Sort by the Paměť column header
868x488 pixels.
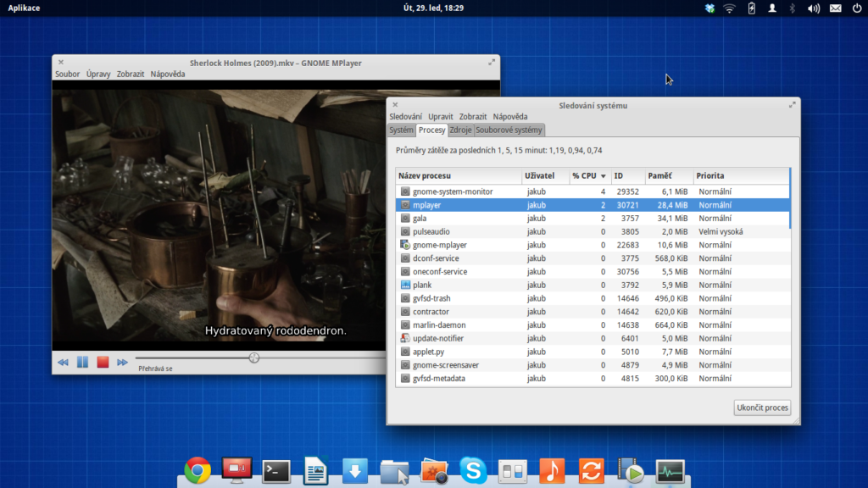(x=659, y=175)
